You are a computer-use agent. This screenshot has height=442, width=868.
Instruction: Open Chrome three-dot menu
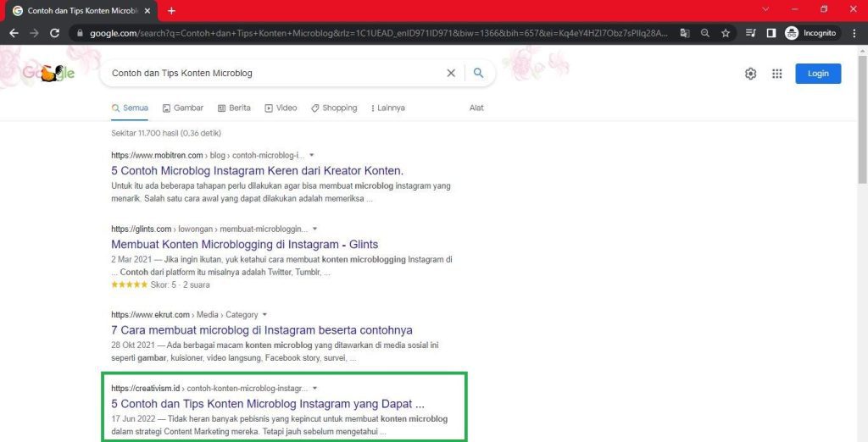tap(854, 33)
